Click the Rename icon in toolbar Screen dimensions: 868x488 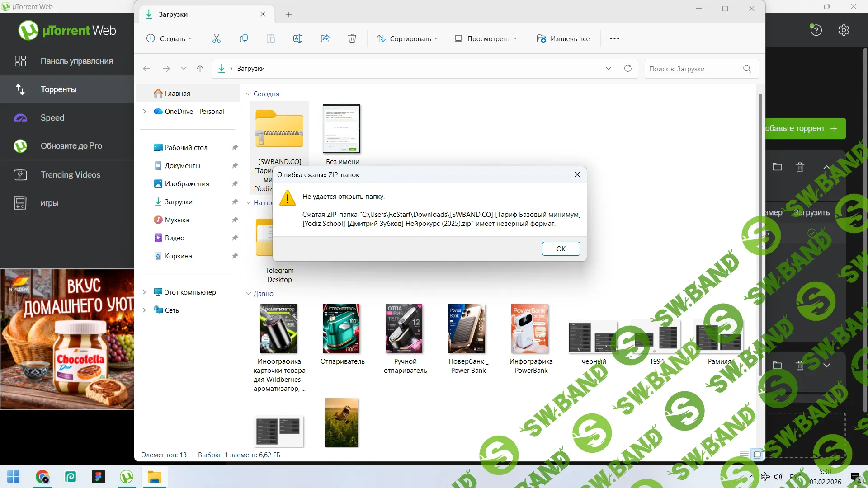[298, 38]
